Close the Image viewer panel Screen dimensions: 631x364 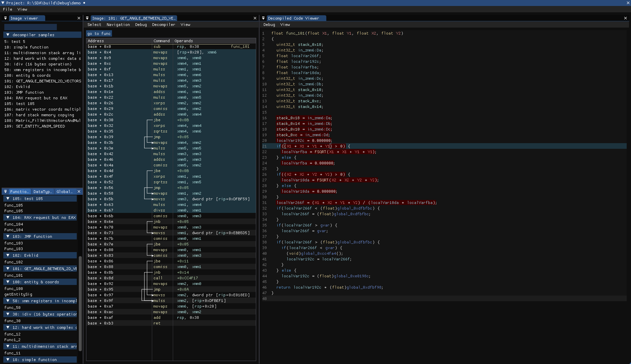click(79, 18)
